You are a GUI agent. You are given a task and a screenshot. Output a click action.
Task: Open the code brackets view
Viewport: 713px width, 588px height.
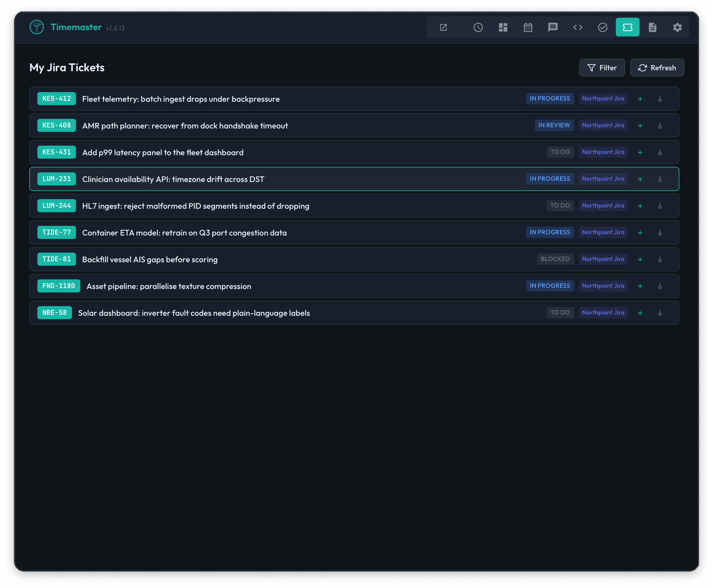tap(578, 27)
